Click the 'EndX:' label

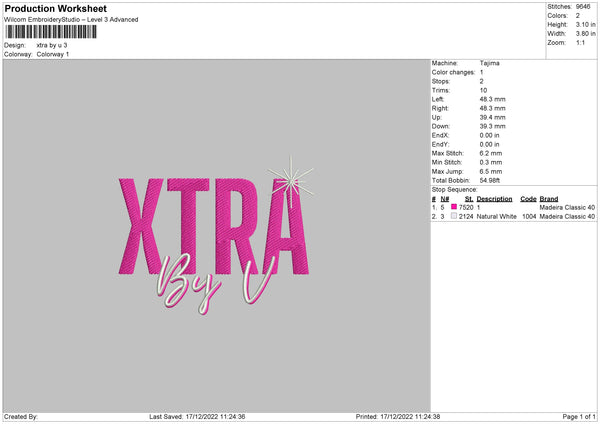[x=440, y=135]
